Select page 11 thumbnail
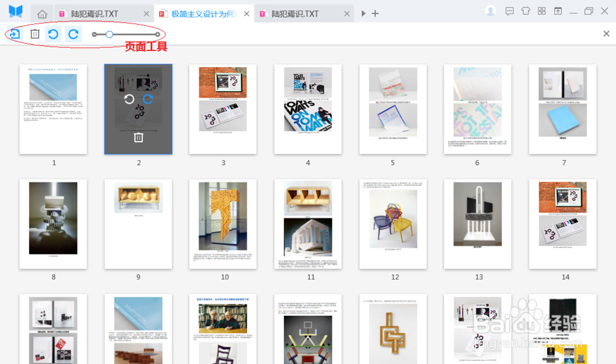Viewport: 616px width, 364px height. pyautogui.click(x=307, y=224)
